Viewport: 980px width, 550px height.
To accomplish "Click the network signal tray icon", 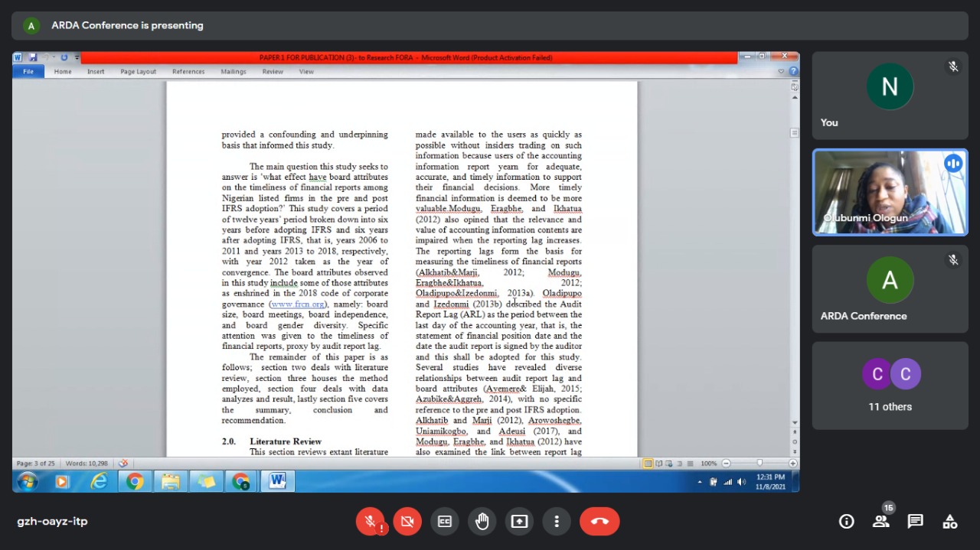I will [x=728, y=482].
